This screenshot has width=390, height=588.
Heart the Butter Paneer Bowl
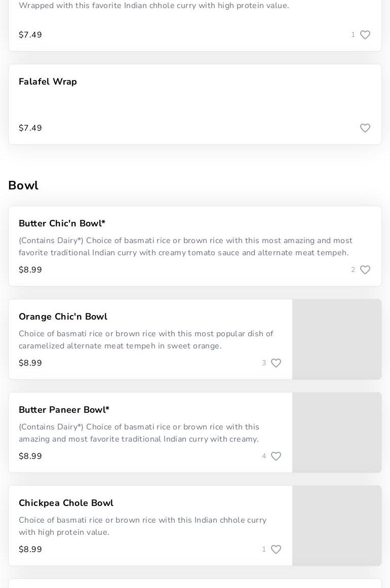pos(276,456)
